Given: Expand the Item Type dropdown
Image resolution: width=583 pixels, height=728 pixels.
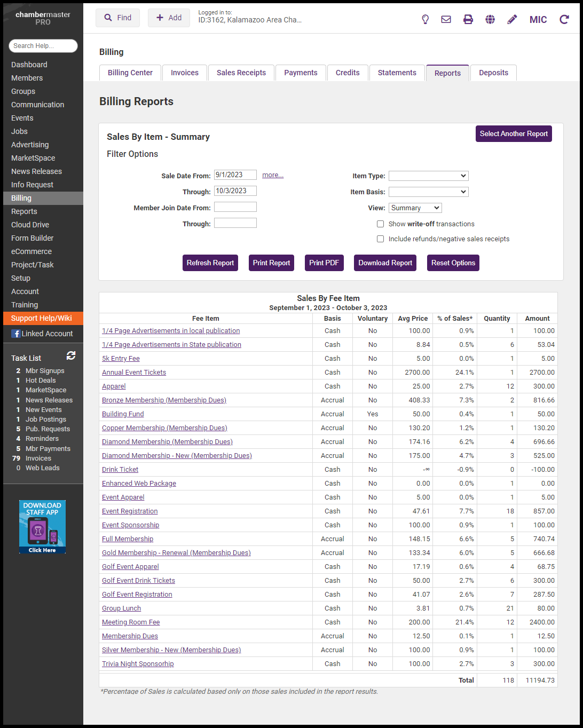Looking at the screenshot, I should tap(428, 176).
